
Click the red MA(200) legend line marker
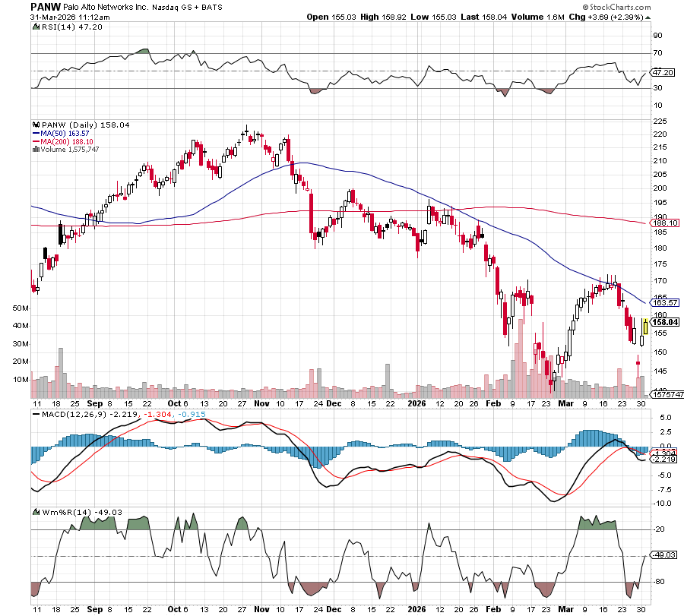[36, 141]
